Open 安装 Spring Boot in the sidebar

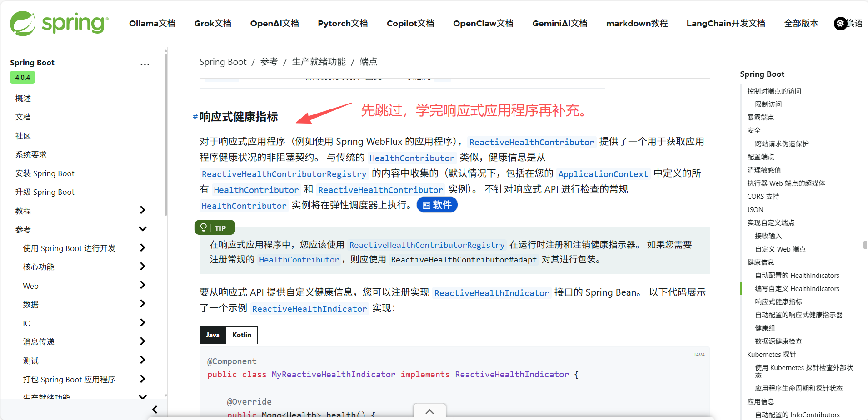point(45,173)
